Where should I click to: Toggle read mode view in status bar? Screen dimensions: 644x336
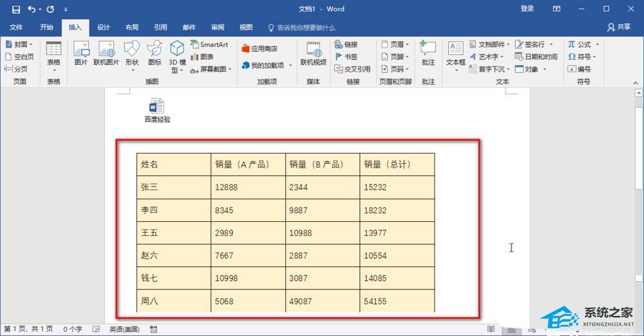[x=491, y=330]
